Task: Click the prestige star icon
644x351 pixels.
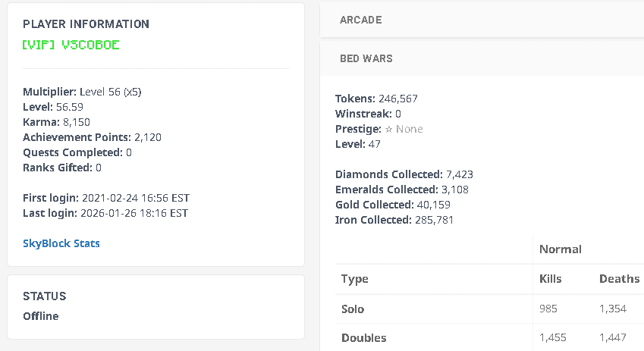Action: [x=388, y=129]
